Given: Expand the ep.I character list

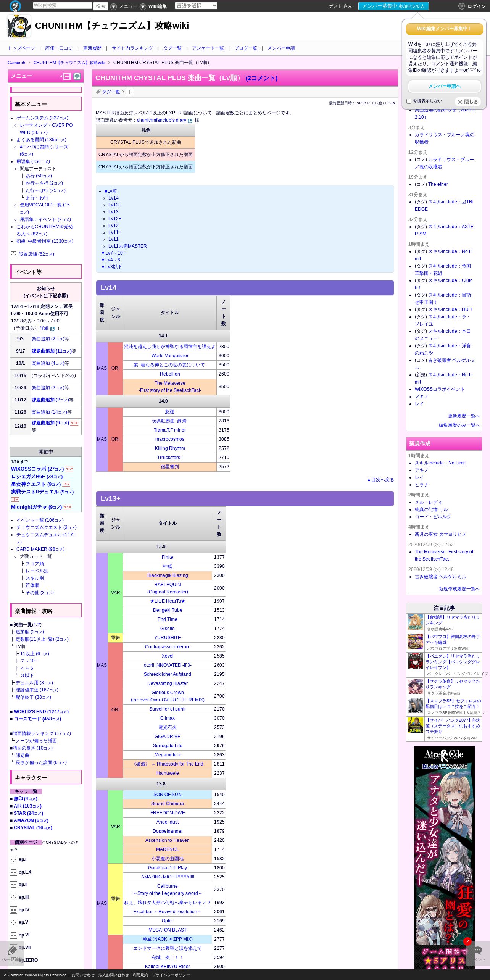Looking at the screenshot, I should click(13, 859).
